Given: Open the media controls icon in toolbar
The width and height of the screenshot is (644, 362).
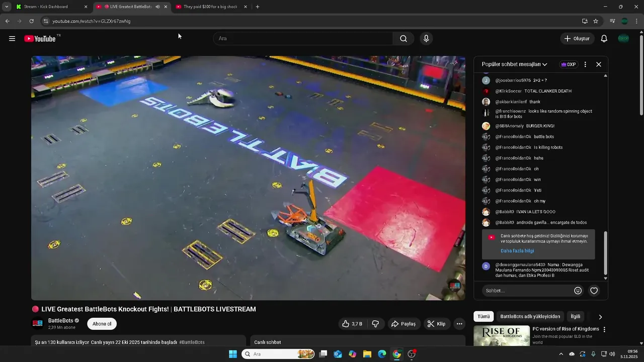Looking at the screenshot, I should tap(612, 21).
